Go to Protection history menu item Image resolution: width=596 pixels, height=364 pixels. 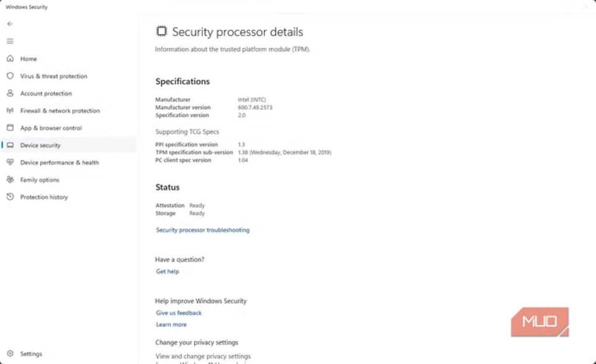(x=44, y=197)
